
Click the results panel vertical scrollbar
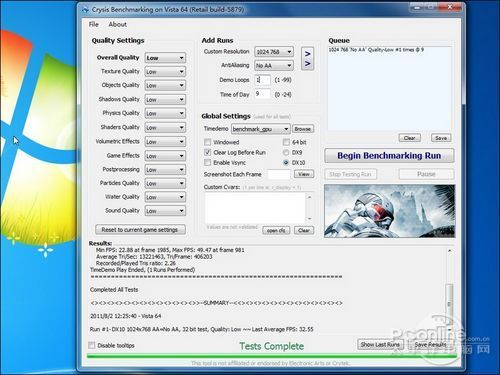449,303
